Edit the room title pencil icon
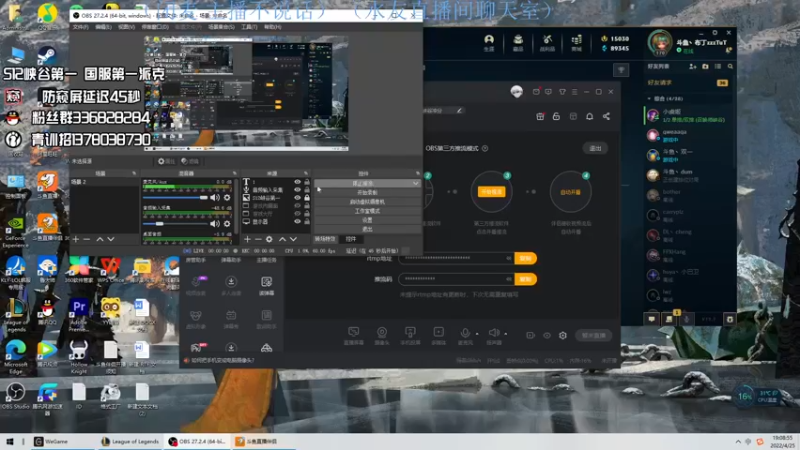 click(x=459, y=110)
